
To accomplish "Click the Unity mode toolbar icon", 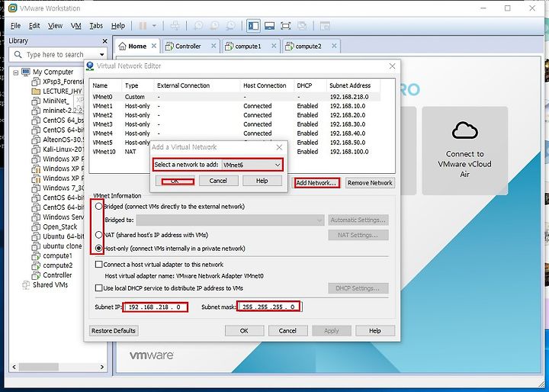I will point(302,26).
